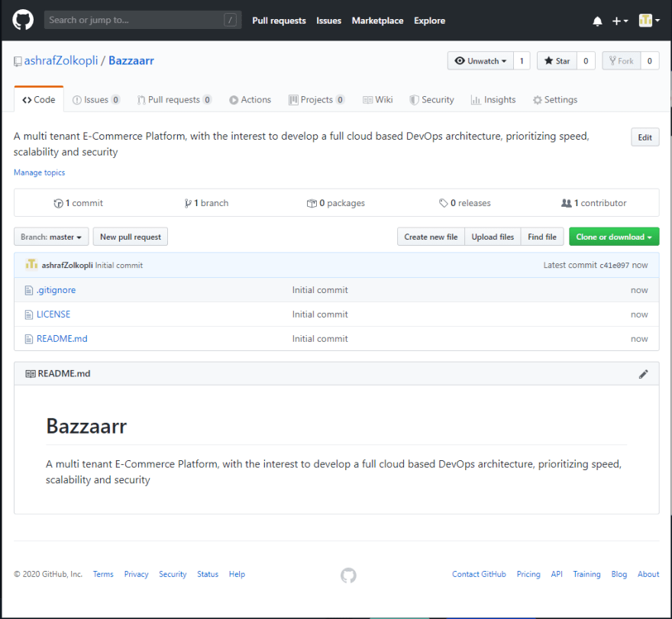Click Contact GitHub footer link
This screenshot has width=672, height=619.
[x=479, y=574]
